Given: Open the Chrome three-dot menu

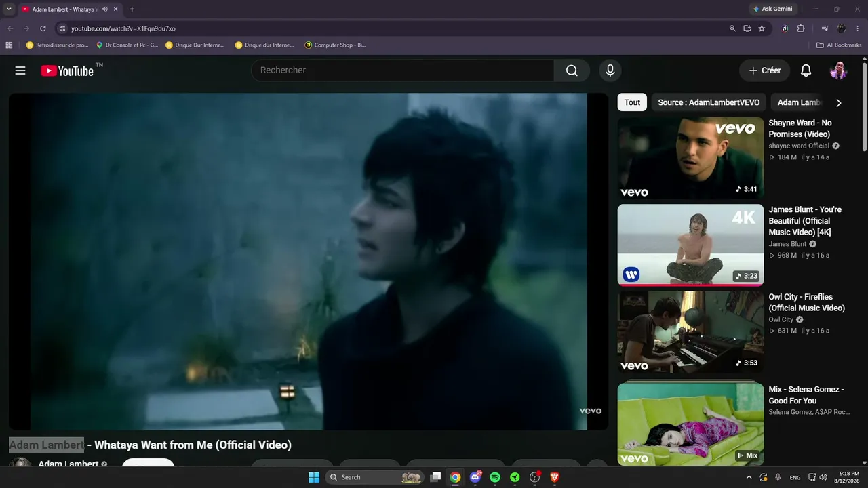Looking at the screenshot, I should (x=858, y=28).
